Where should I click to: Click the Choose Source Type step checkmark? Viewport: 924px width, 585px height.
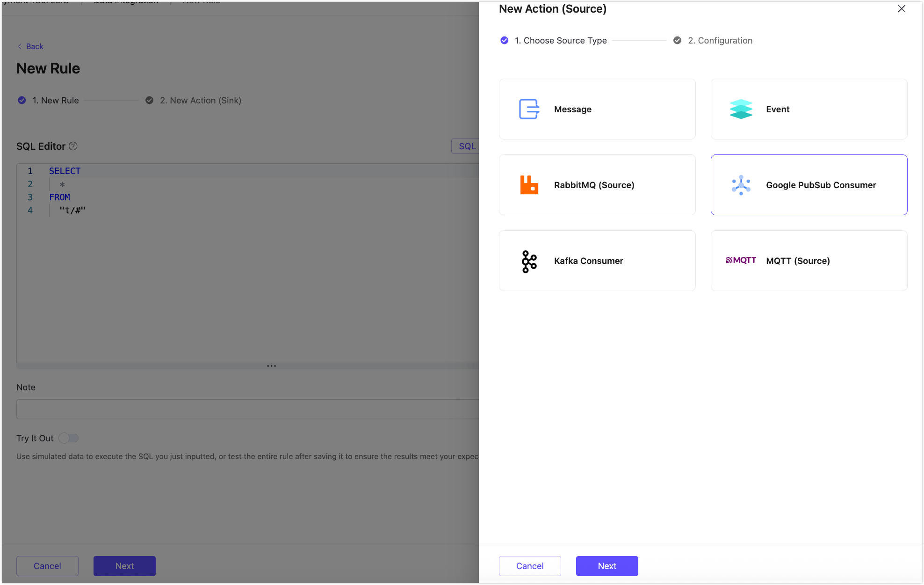(504, 40)
